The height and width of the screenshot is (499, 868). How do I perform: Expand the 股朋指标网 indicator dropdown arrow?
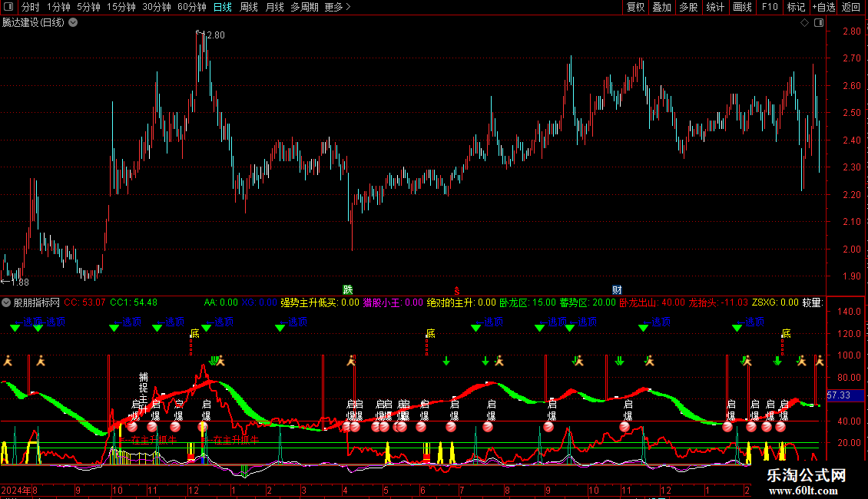pyautogui.click(x=7, y=302)
